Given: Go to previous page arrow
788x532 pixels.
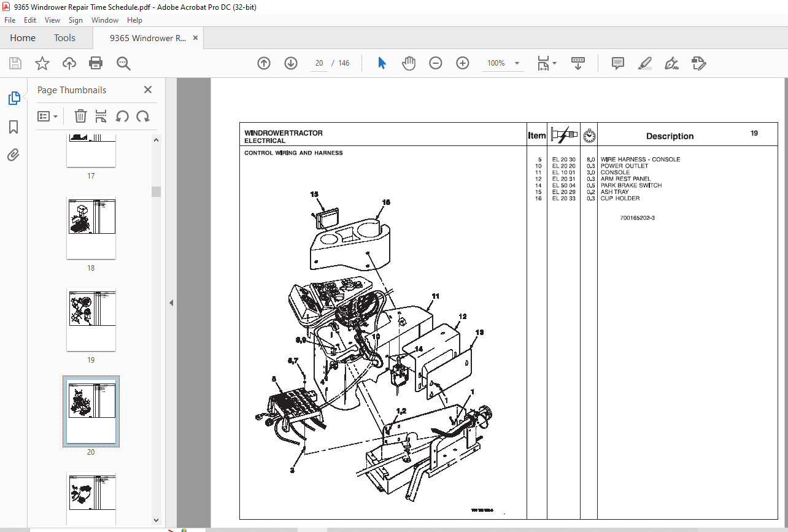Looking at the screenshot, I should coord(264,63).
